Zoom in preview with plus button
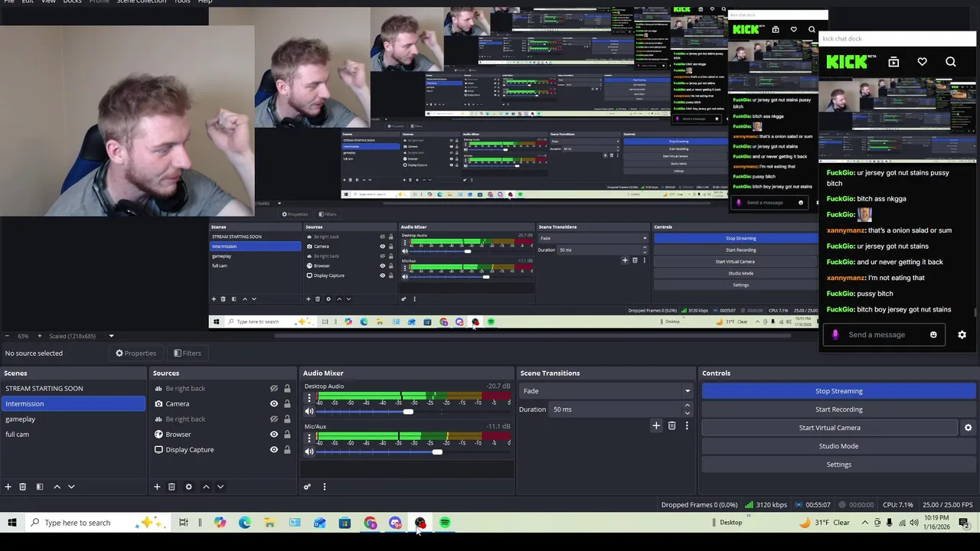 coord(40,336)
